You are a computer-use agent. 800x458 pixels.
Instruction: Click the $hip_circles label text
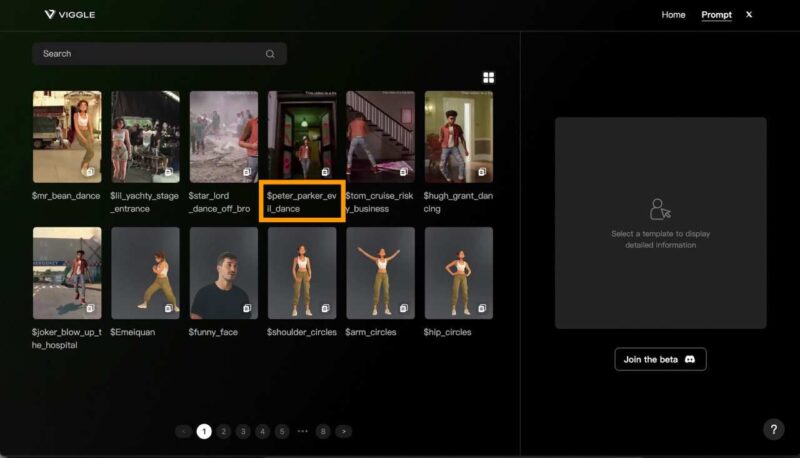447,332
